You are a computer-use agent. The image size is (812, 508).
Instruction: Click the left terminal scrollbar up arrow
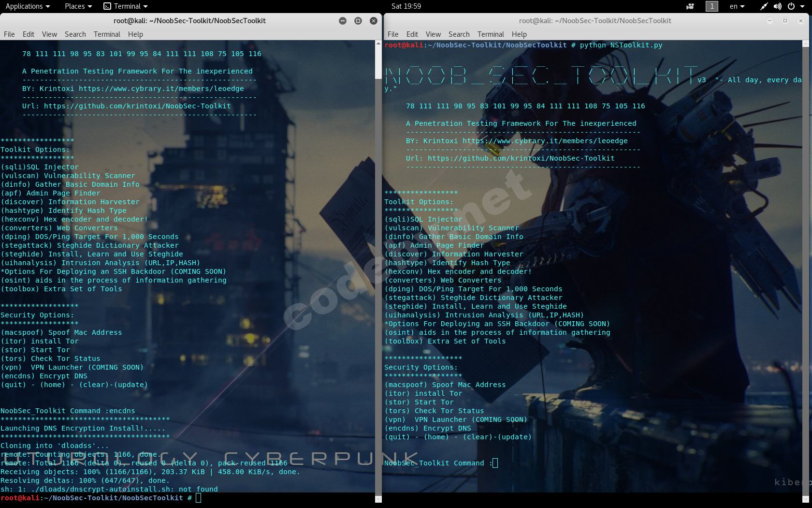[378, 44]
